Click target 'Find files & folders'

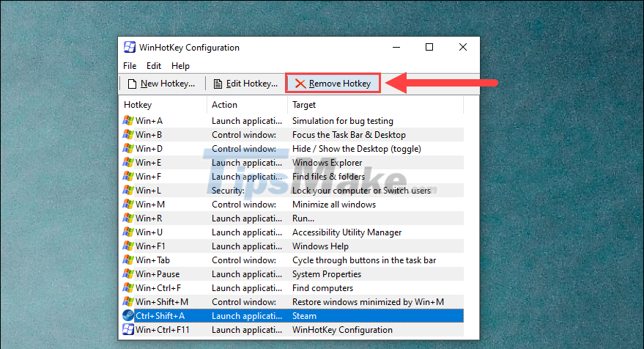point(328,177)
